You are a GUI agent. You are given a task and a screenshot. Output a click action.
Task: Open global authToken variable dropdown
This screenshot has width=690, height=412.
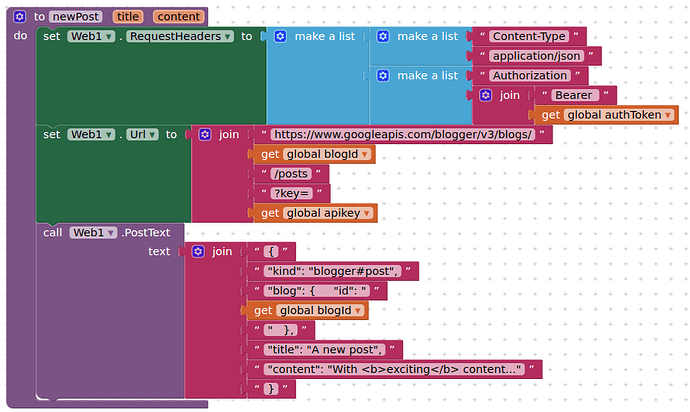click(x=619, y=115)
